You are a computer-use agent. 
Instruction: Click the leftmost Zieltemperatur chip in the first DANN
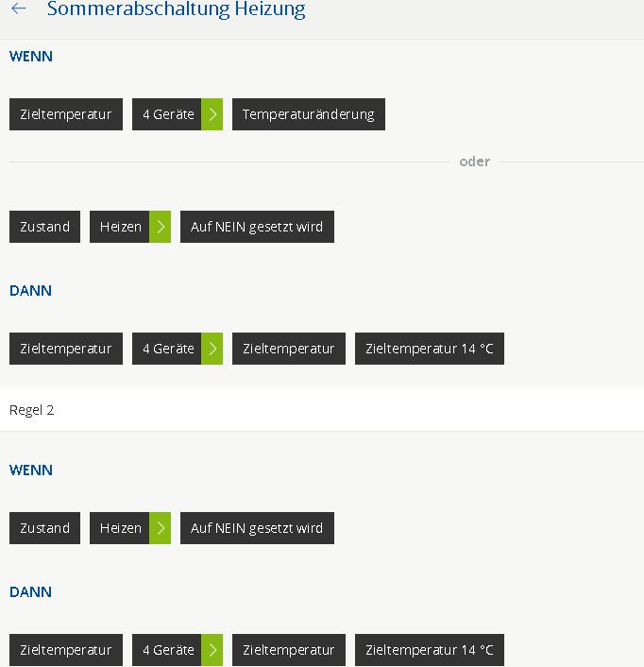[66, 349]
